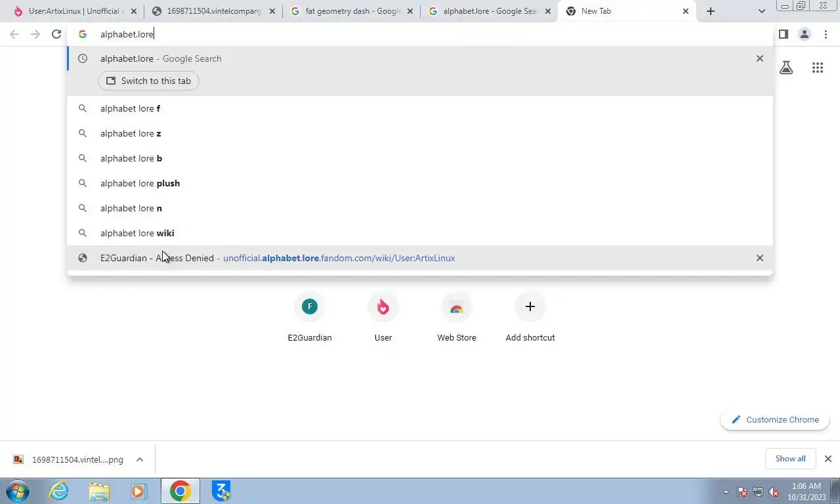Image resolution: width=840 pixels, height=504 pixels.
Task: Remove the E2Guardian Access Denied suggestion
Action: pos(760,258)
